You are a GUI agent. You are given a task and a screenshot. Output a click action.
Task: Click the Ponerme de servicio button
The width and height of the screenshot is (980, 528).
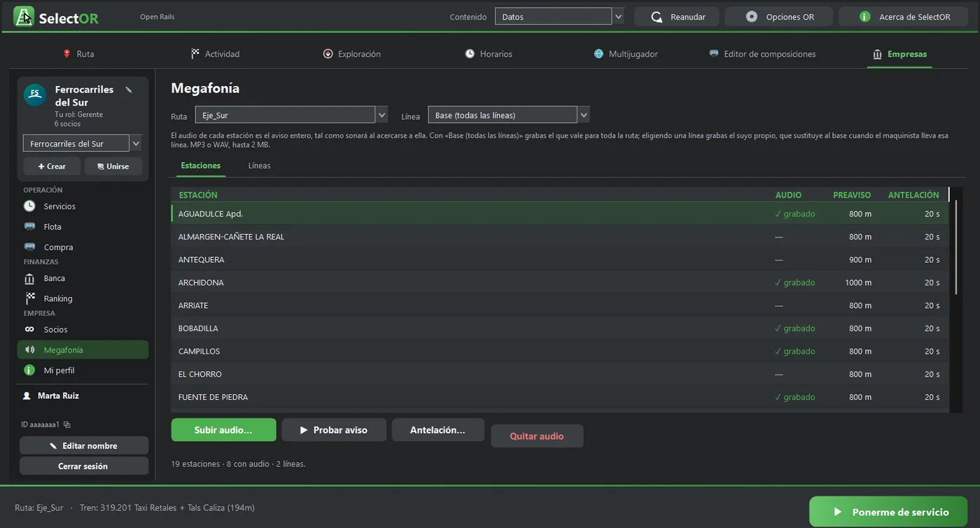tap(888, 512)
